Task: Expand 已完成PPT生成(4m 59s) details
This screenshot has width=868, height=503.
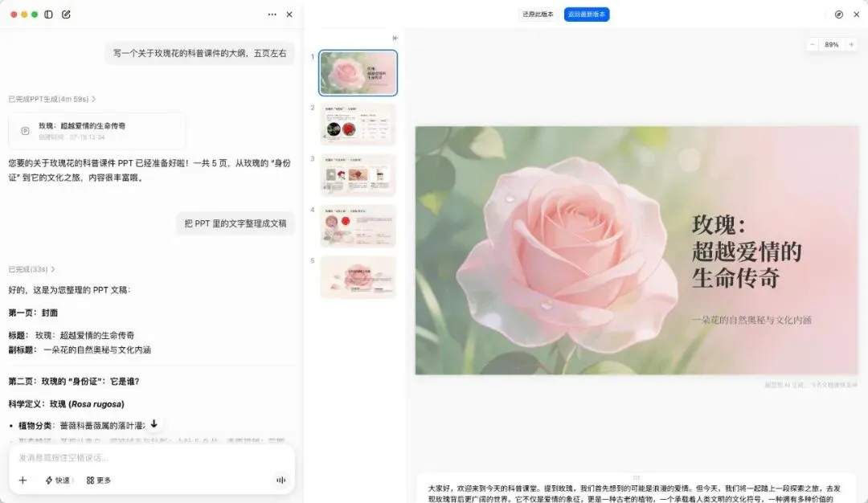Action: [x=52, y=99]
